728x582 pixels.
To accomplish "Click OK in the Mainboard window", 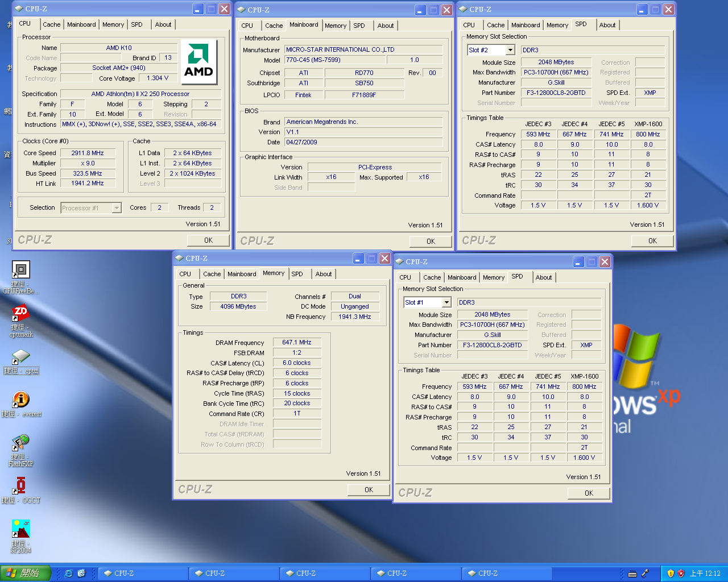I will (431, 242).
